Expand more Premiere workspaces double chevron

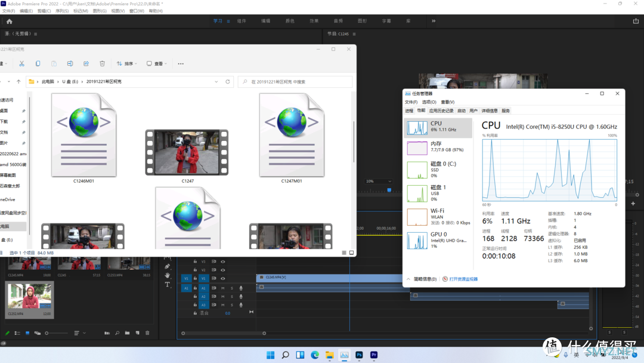[434, 21]
